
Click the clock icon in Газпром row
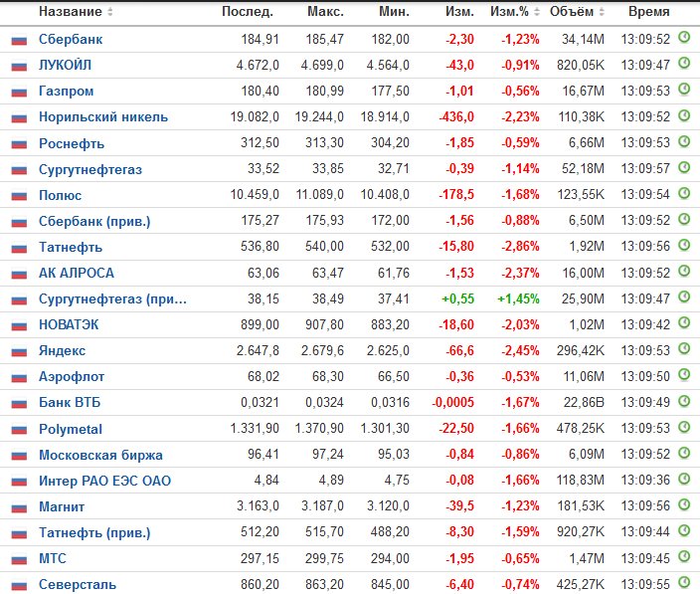(x=684, y=89)
